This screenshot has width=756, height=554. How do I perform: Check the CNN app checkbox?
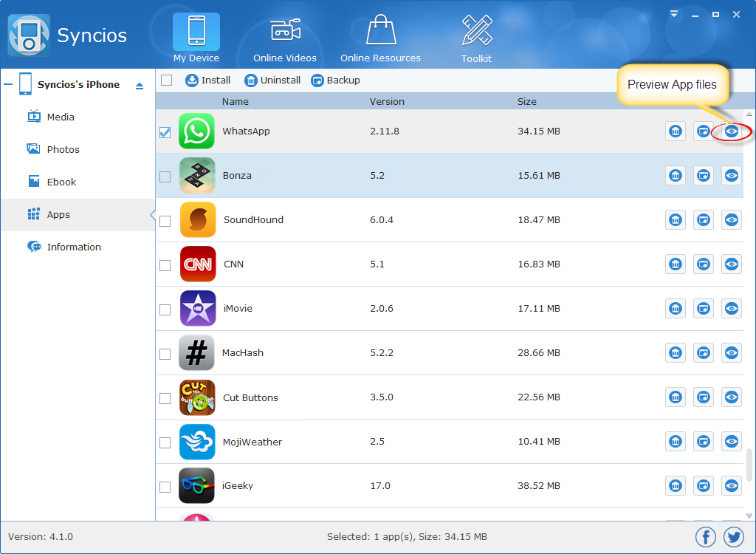pyautogui.click(x=165, y=265)
